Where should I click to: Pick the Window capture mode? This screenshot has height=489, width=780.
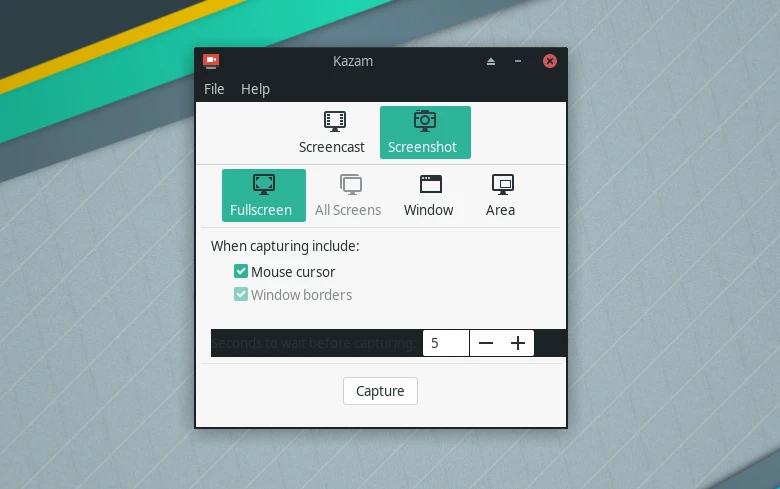(x=428, y=195)
